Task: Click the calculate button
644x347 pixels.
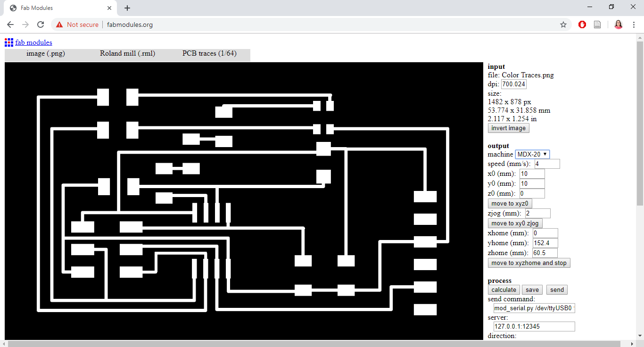Action: pyautogui.click(x=504, y=290)
